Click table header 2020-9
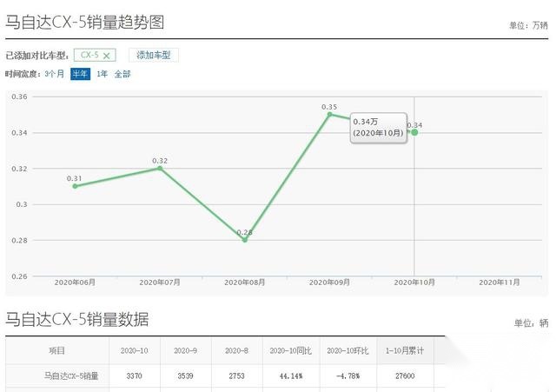556x392 pixels. coord(185,350)
